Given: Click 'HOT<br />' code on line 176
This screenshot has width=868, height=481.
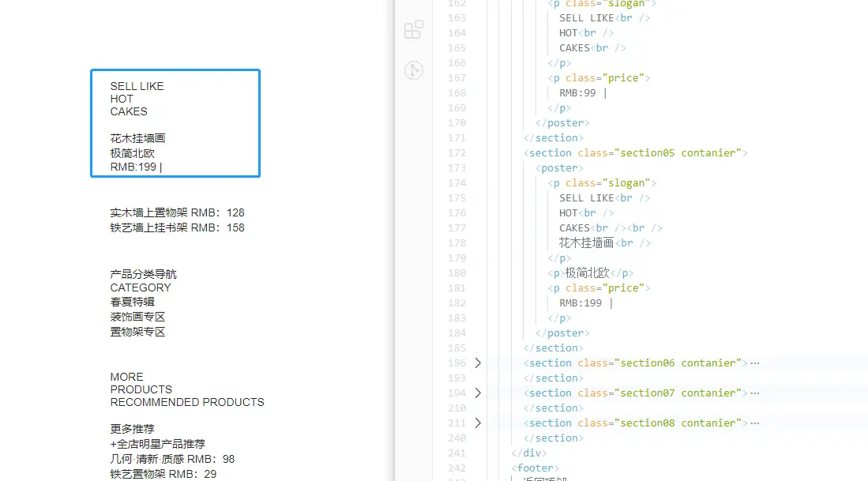Looking at the screenshot, I should [x=586, y=213].
